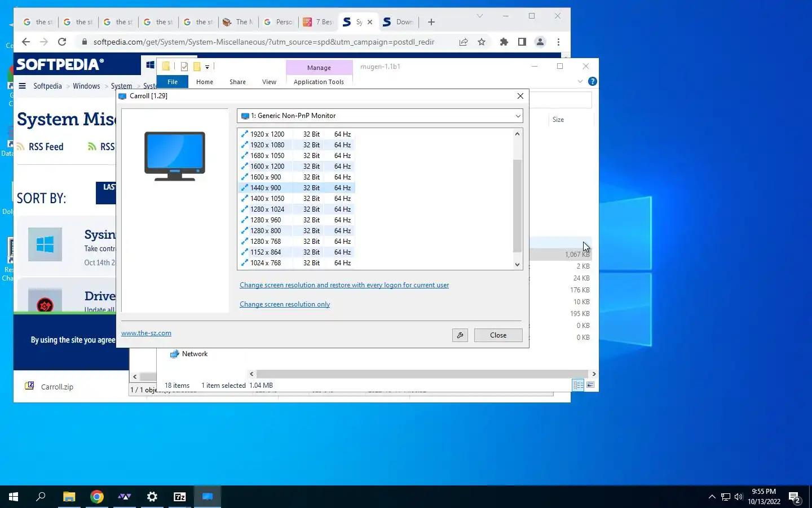Open Chrome extensions puzzle icon

click(504, 42)
